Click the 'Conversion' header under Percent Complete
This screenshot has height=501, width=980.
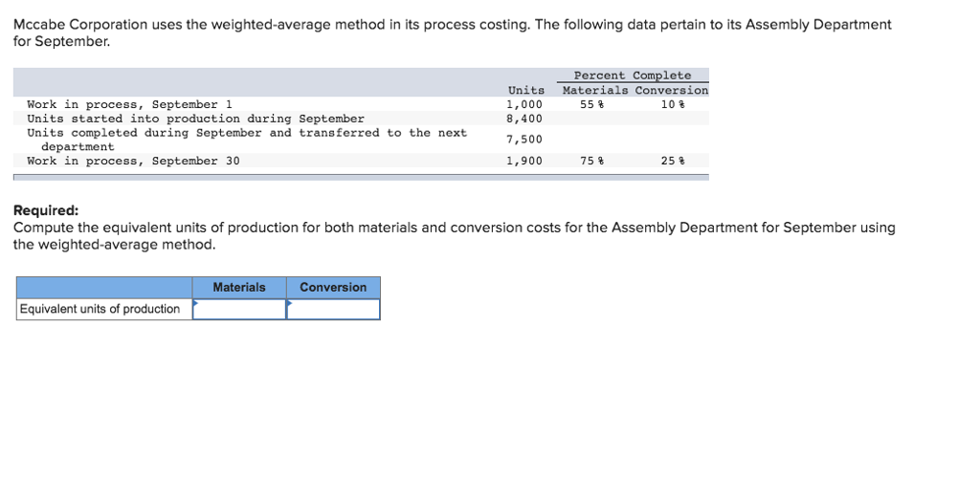pyautogui.click(x=672, y=90)
